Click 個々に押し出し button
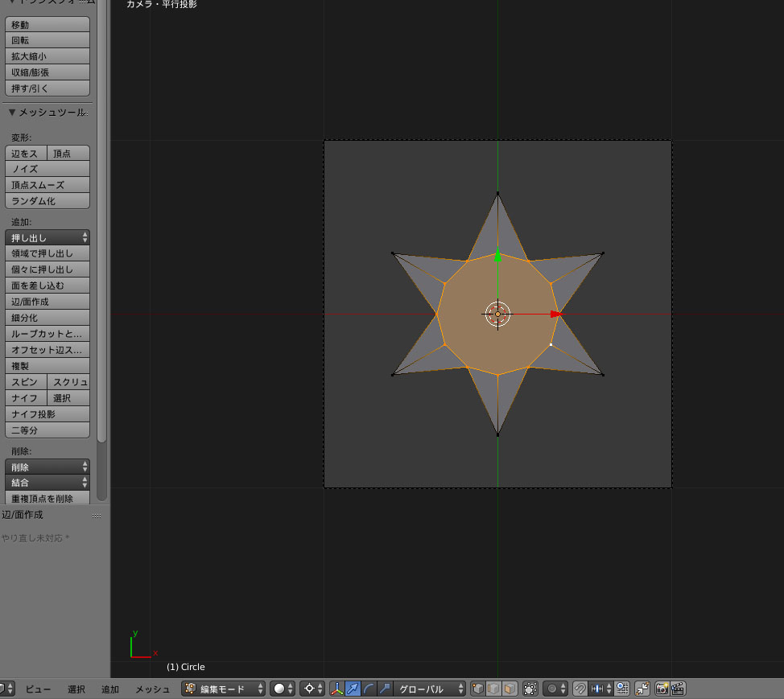The width and height of the screenshot is (784, 699). pos(47,269)
